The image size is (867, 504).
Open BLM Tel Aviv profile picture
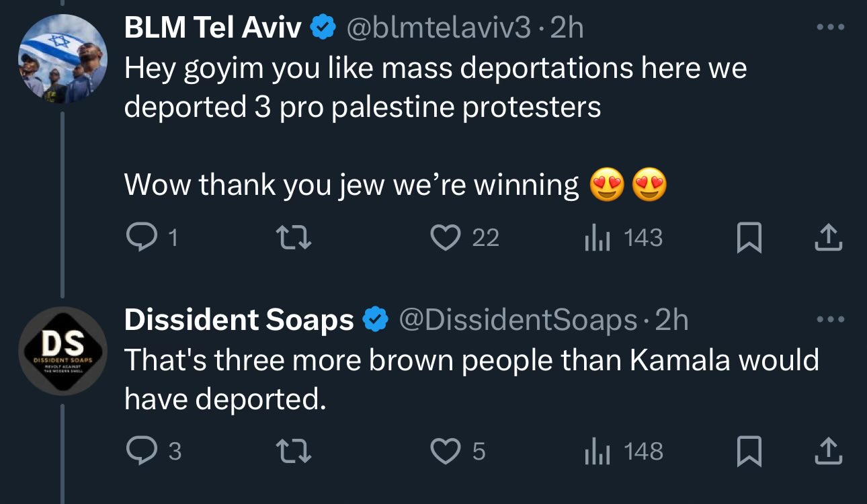coord(63,60)
